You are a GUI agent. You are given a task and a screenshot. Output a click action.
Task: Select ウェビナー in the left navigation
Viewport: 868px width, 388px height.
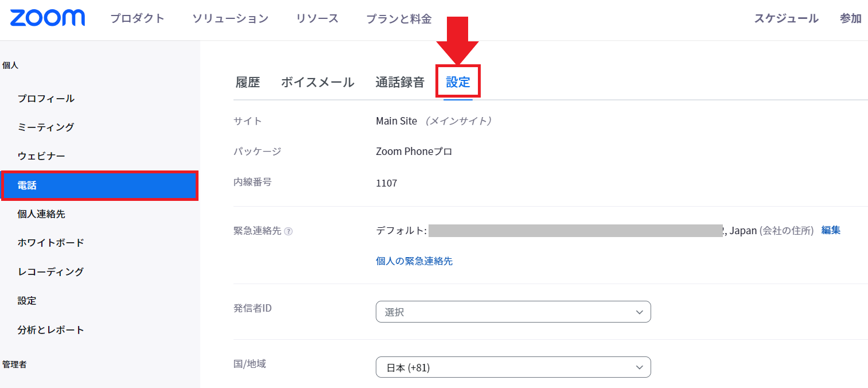41,156
